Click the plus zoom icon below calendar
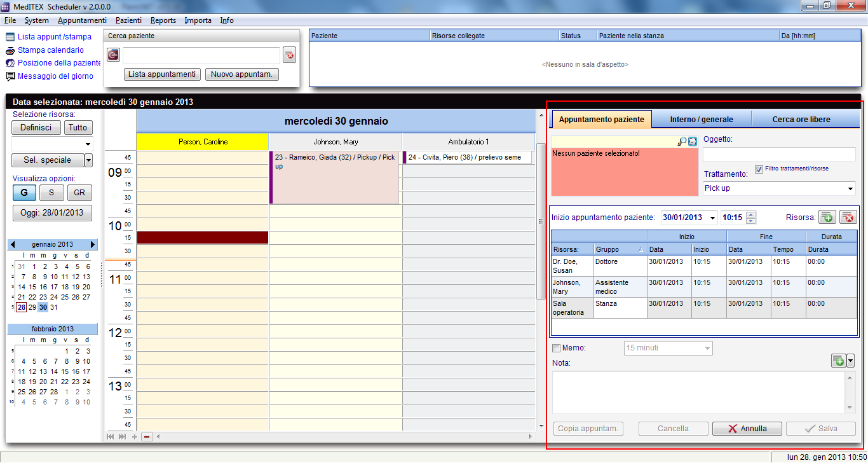 point(135,437)
